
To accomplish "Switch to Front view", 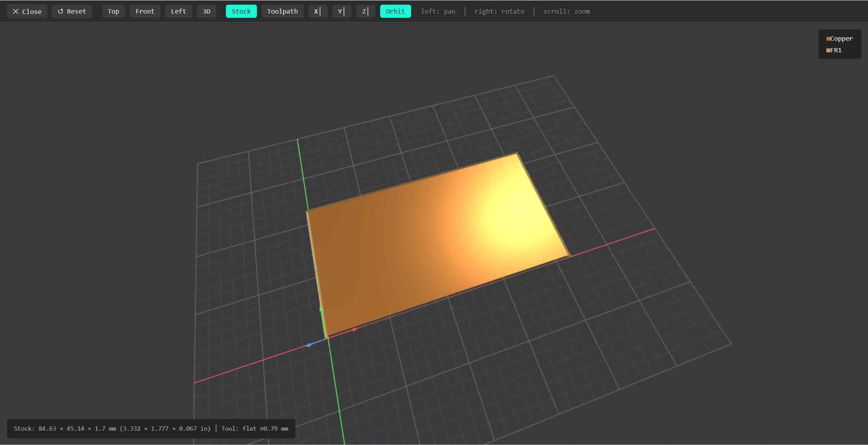I will click(x=145, y=11).
